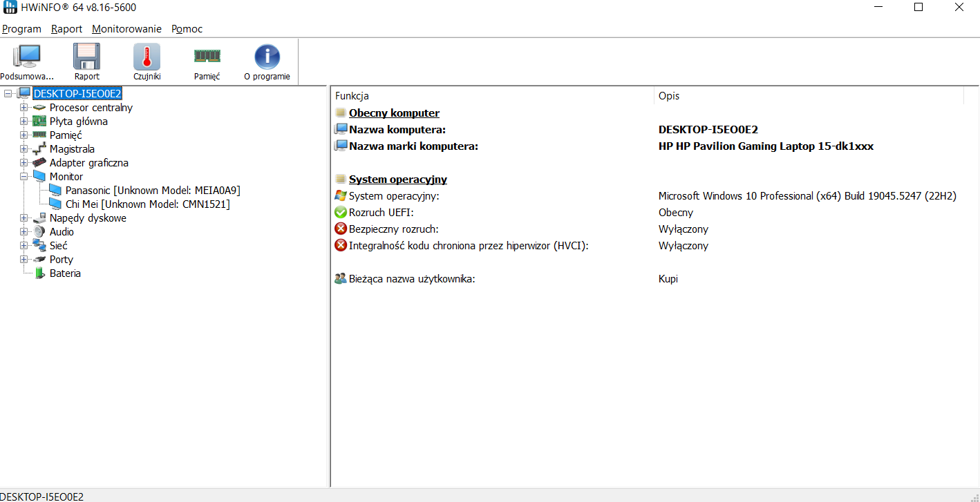Image resolution: width=980 pixels, height=502 pixels.
Task: Click the users icon beside Bieżąca nazwa użytkownika
Action: pos(341,279)
